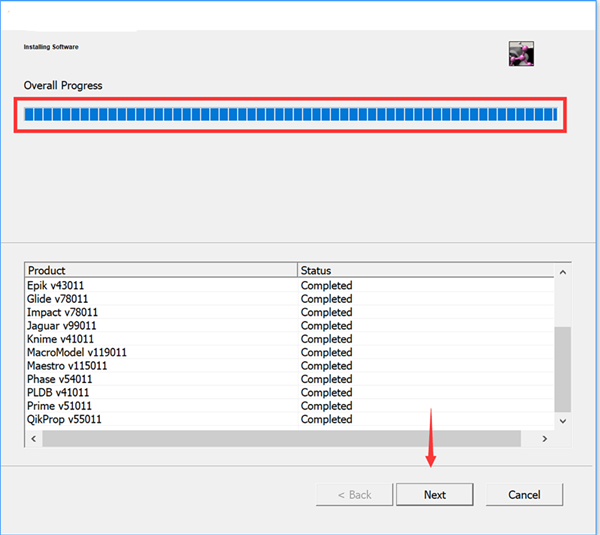Click the Next button
Viewport: 600px width, 535px height.
(435, 494)
